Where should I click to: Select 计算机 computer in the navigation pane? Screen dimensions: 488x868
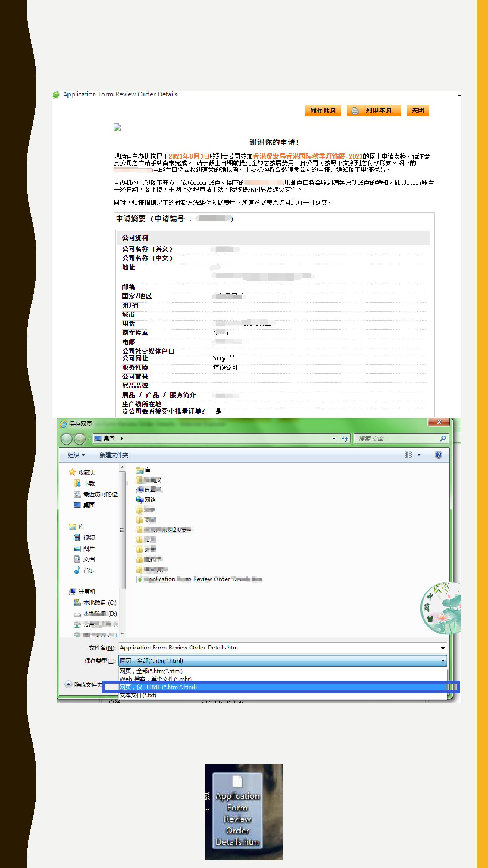[x=82, y=592]
